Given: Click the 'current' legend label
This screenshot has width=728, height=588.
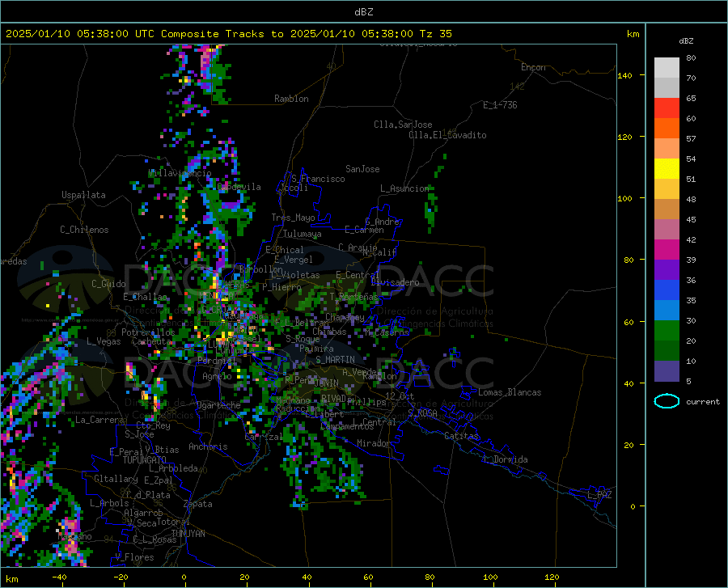Looking at the screenshot, I should (703, 401).
